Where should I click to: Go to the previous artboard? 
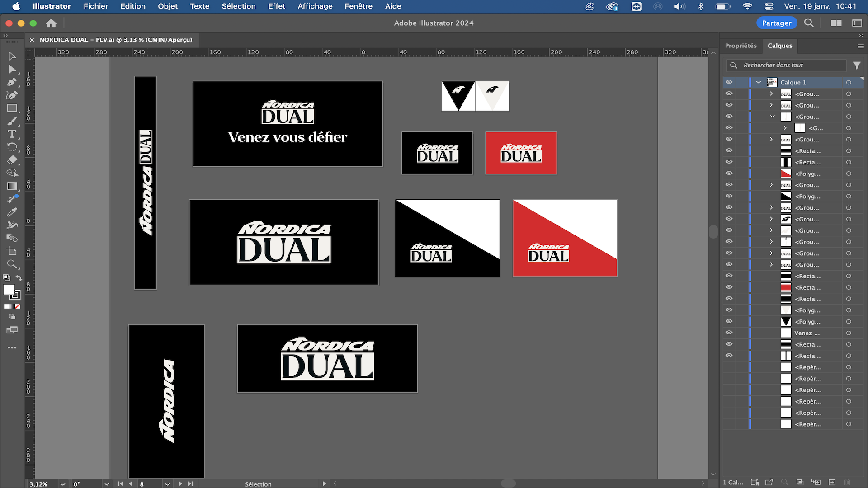(x=131, y=483)
